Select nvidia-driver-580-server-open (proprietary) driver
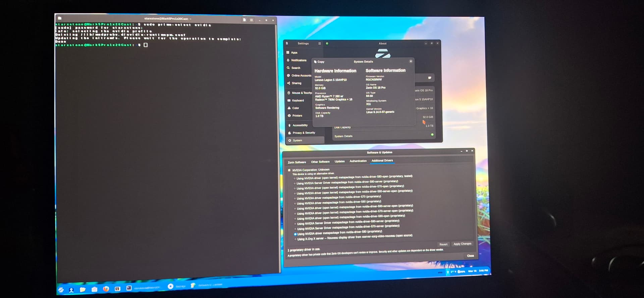This screenshot has width=644, height=298. [353, 192]
